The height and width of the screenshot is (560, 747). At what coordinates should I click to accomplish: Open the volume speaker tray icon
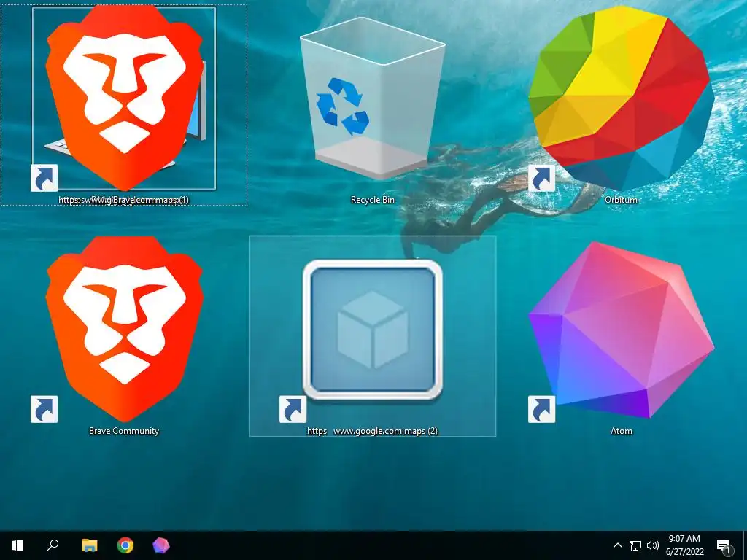click(x=653, y=545)
